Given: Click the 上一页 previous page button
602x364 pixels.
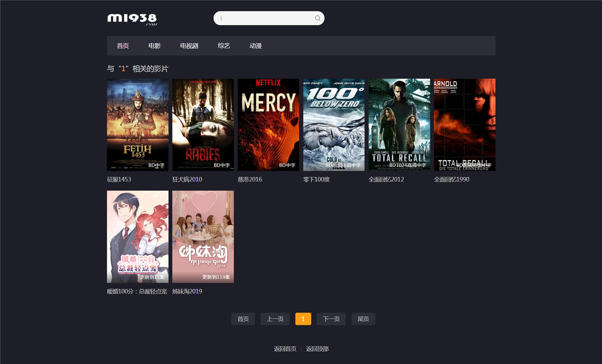Looking at the screenshot, I should pyautogui.click(x=275, y=319).
